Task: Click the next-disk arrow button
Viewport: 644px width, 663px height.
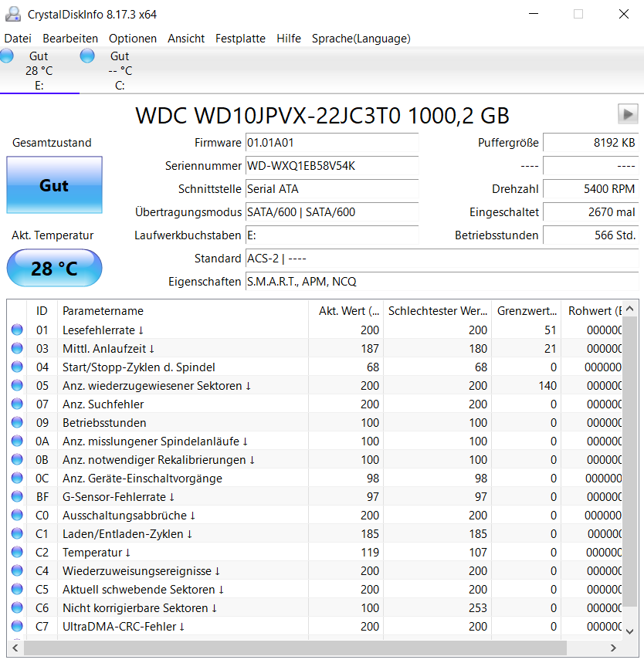Action: (x=628, y=113)
